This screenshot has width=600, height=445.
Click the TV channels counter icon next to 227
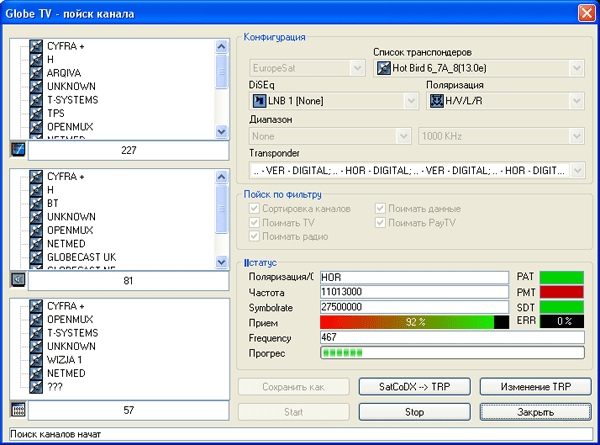tap(18, 150)
